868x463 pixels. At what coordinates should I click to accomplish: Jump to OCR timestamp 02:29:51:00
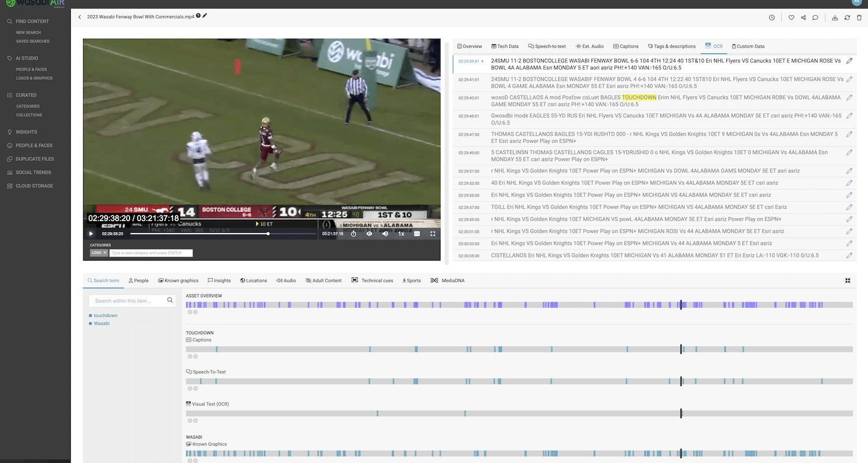469,171
